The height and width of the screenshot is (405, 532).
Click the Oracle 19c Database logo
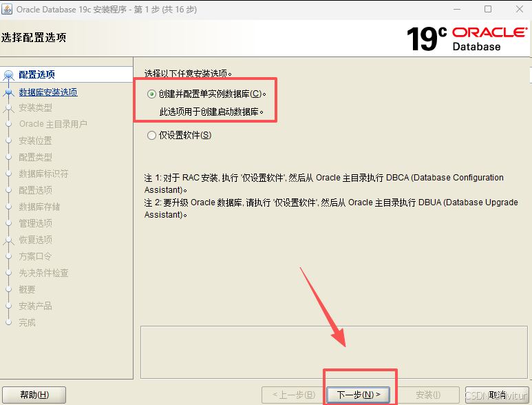click(x=467, y=39)
